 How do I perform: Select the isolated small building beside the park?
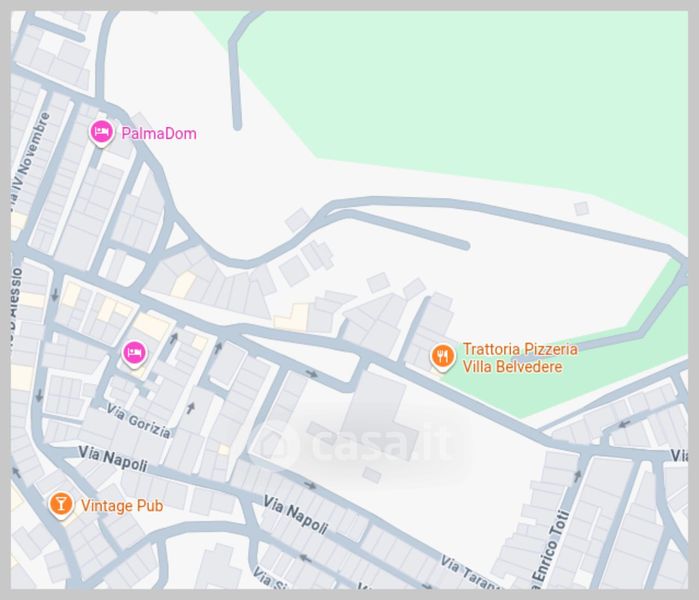pos(581,208)
